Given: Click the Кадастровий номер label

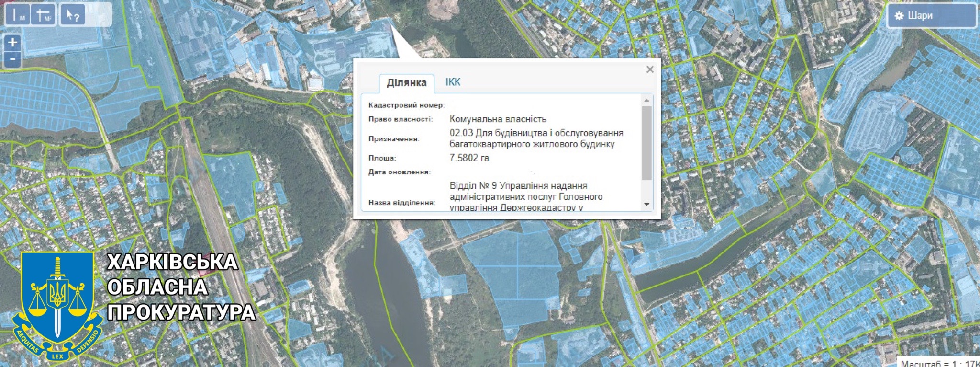Looking at the screenshot, I should pos(406,105).
